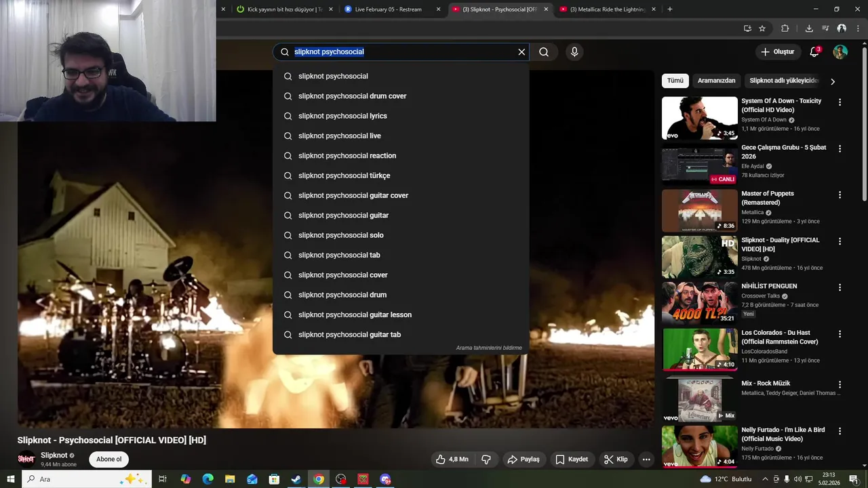The image size is (868, 488).
Task: Choose suggestion 'slipknot psychosocial guitar tab'
Action: [x=401, y=335]
